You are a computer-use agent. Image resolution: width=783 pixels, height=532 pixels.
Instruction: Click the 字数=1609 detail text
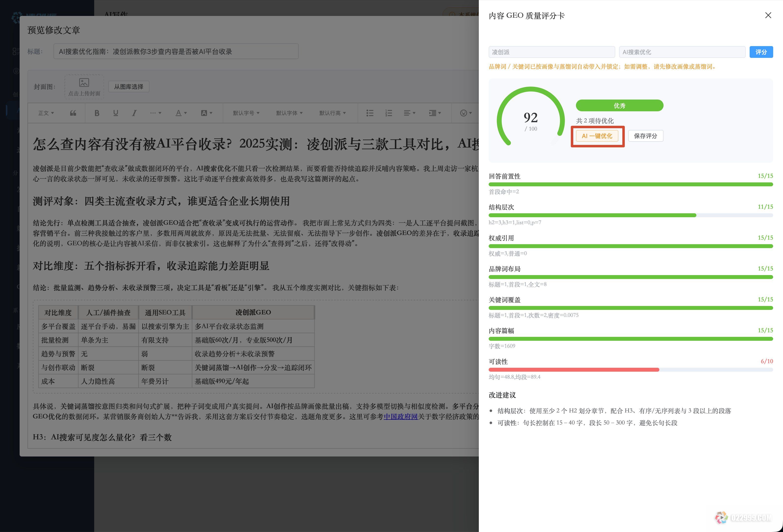(x=502, y=346)
